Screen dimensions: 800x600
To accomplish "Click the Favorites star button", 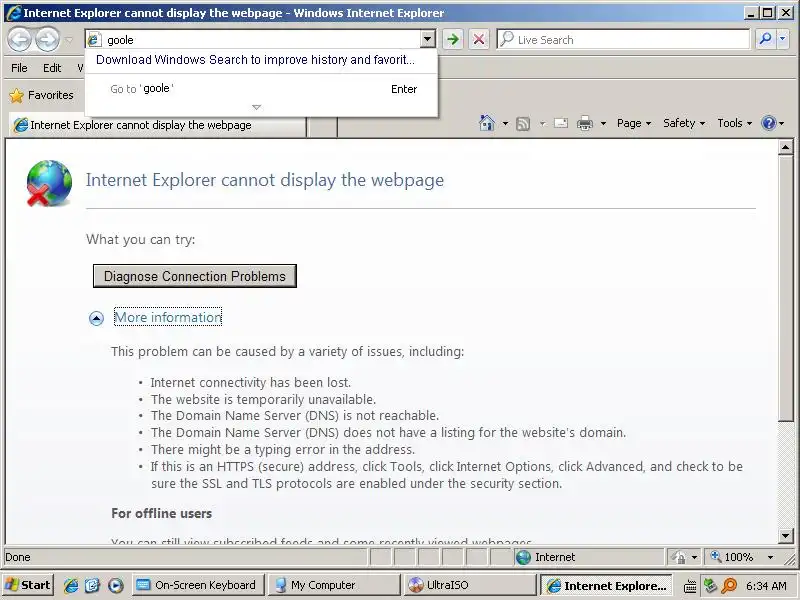I will (x=42, y=95).
